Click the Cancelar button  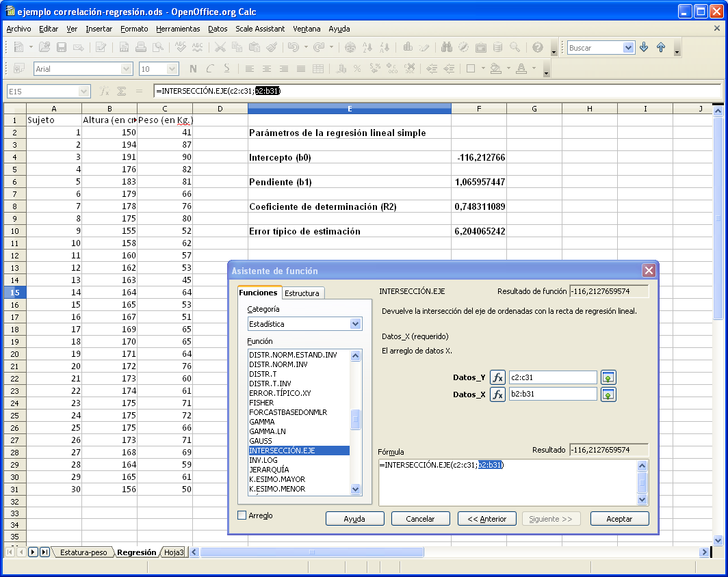[x=420, y=519]
